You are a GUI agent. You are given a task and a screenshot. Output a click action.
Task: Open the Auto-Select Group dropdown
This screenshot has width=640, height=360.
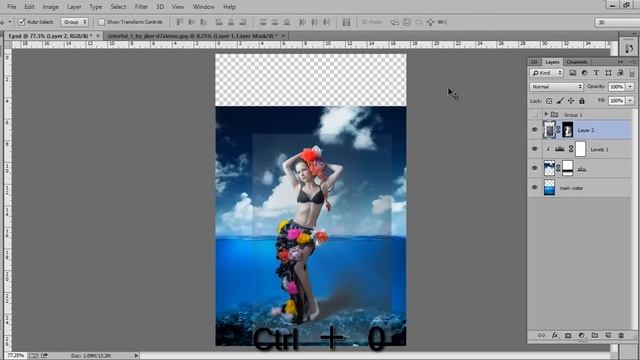(74, 22)
